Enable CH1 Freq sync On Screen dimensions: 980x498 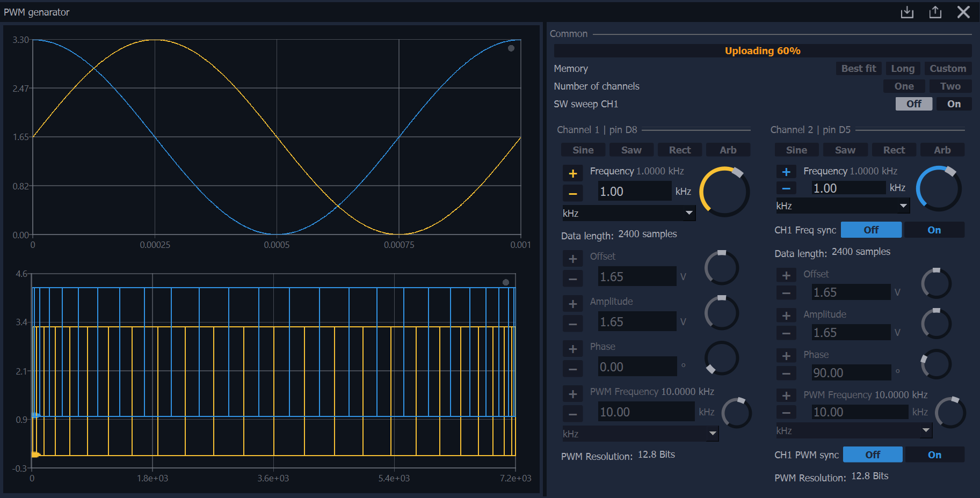tap(934, 230)
